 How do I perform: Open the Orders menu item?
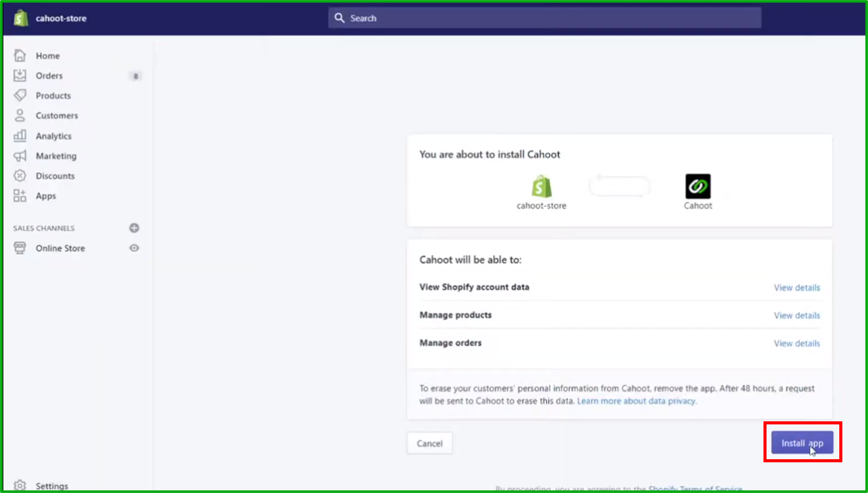click(x=49, y=76)
